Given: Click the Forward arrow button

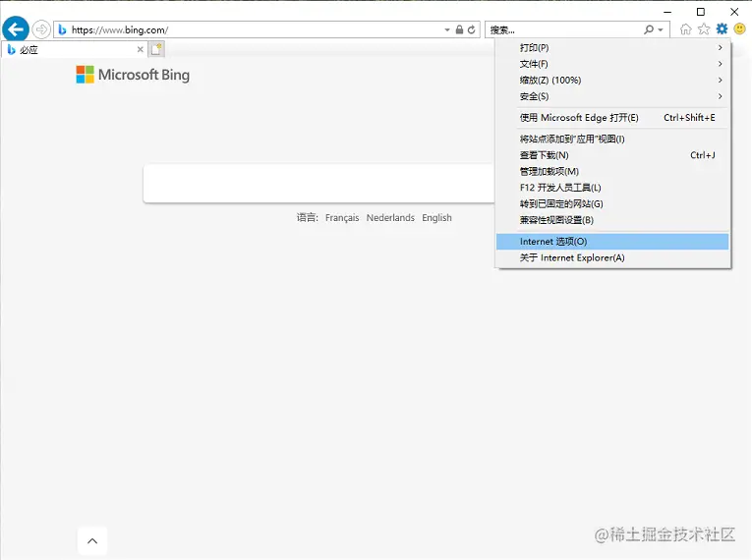Looking at the screenshot, I should [41, 29].
